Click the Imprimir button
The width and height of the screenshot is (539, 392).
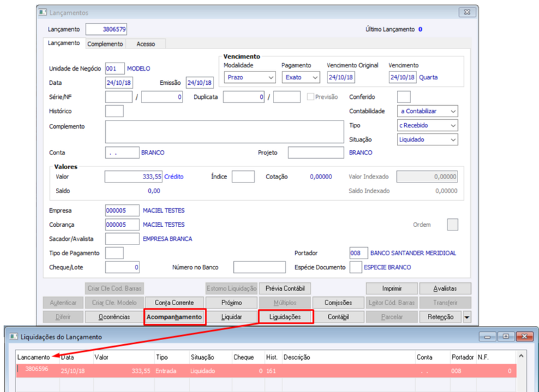point(391,288)
